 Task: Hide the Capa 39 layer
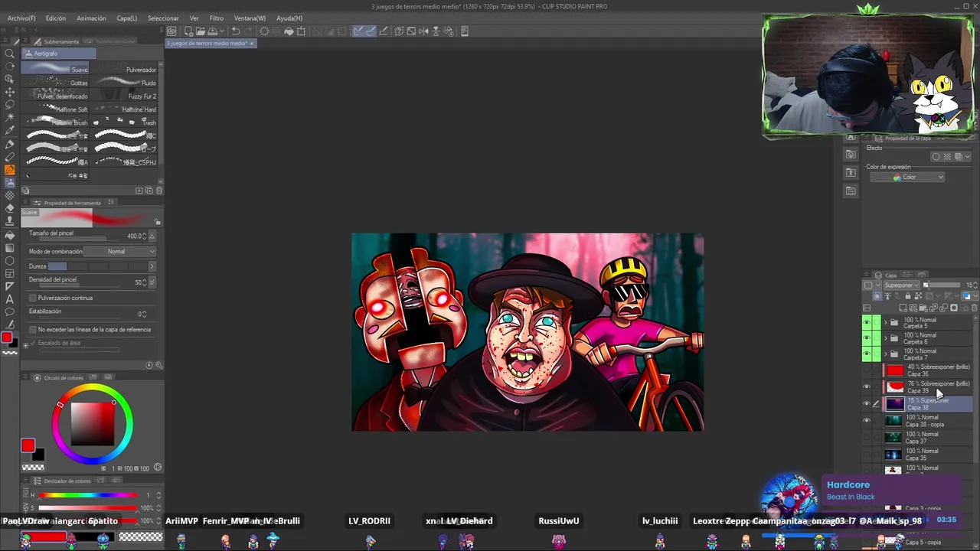coord(867,387)
